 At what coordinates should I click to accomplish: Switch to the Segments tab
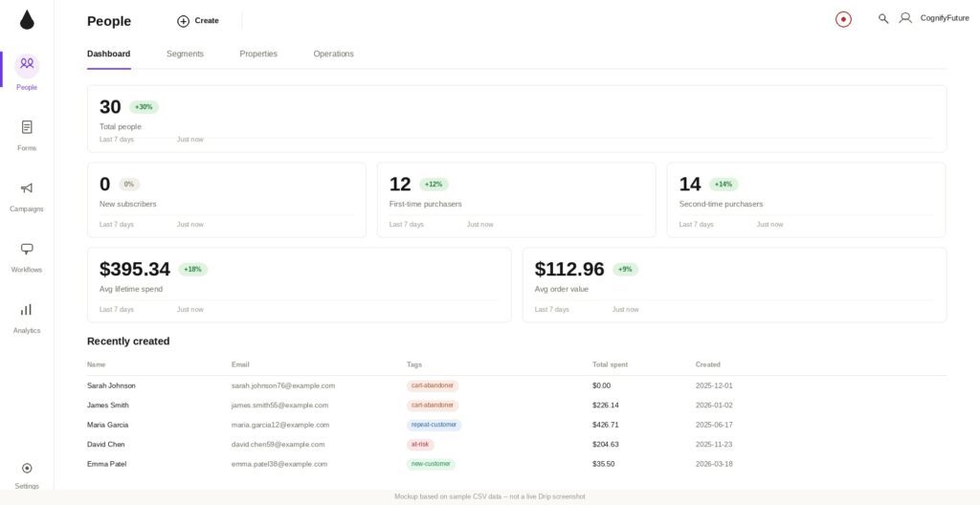coord(185,54)
